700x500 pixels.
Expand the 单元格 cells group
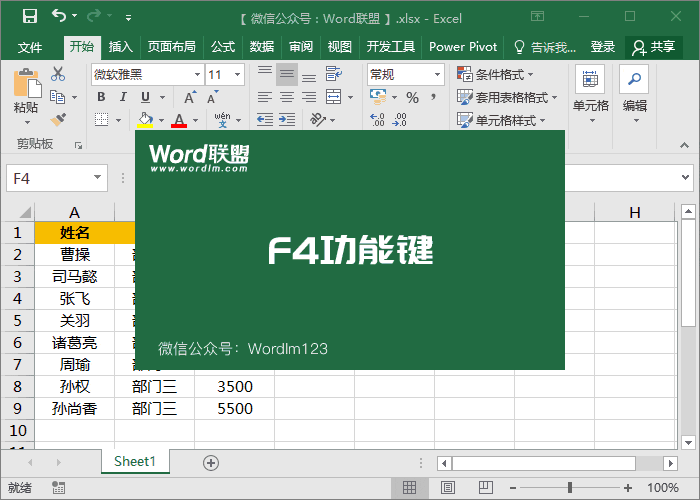point(591,96)
